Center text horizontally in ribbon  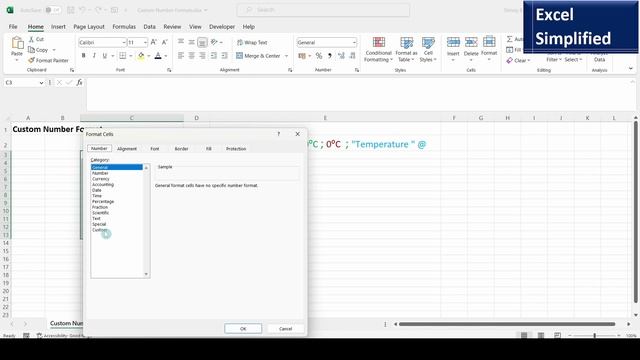coord(191,56)
